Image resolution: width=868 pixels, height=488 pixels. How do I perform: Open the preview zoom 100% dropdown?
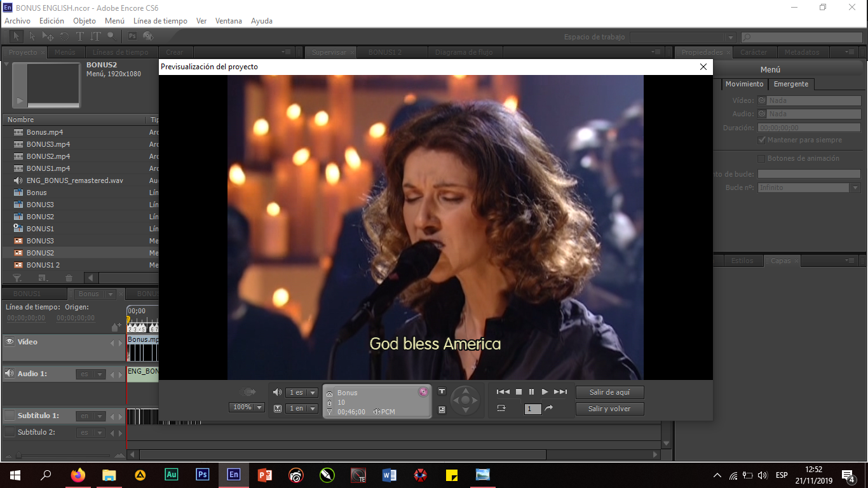[x=247, y=407]
